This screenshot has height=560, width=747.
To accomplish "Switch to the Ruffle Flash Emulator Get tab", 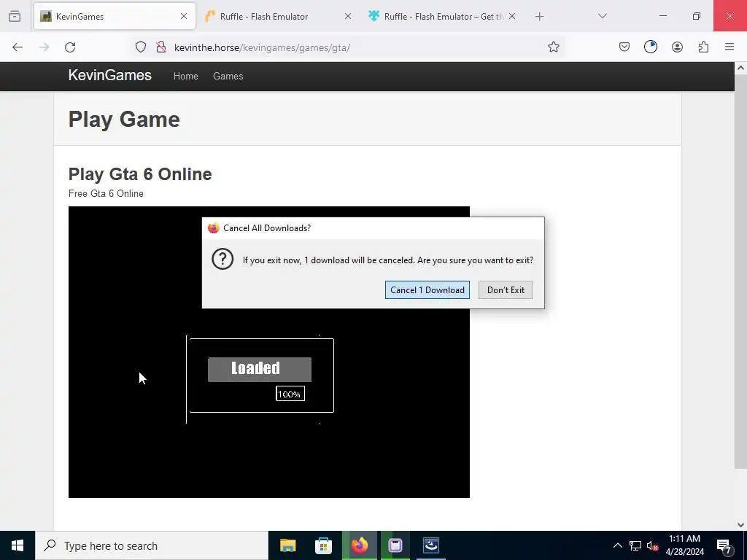I will click(443, 16).
